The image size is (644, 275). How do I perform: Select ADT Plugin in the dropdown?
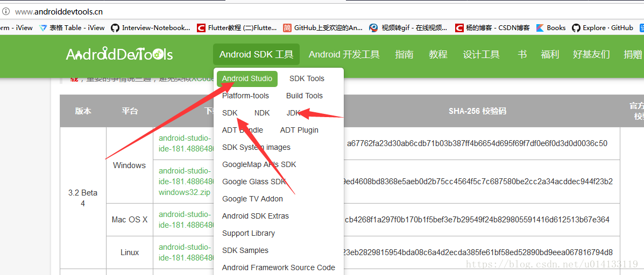[x=300, y=131]
